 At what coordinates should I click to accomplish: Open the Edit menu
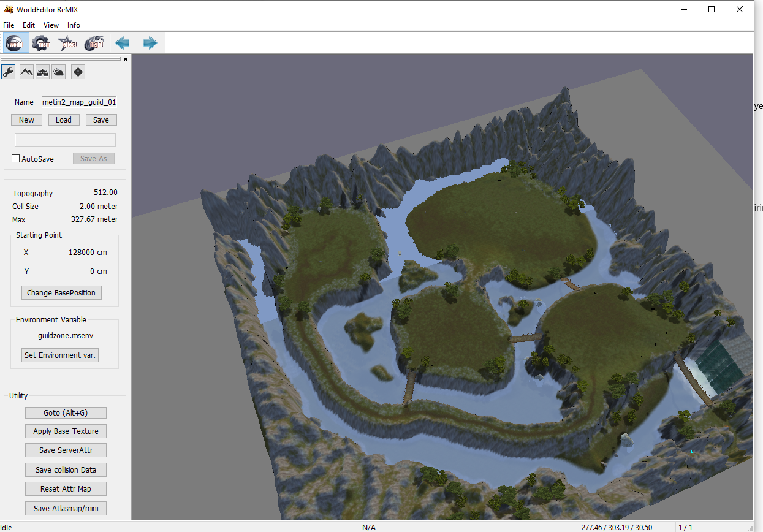click(x=29, y=25)
